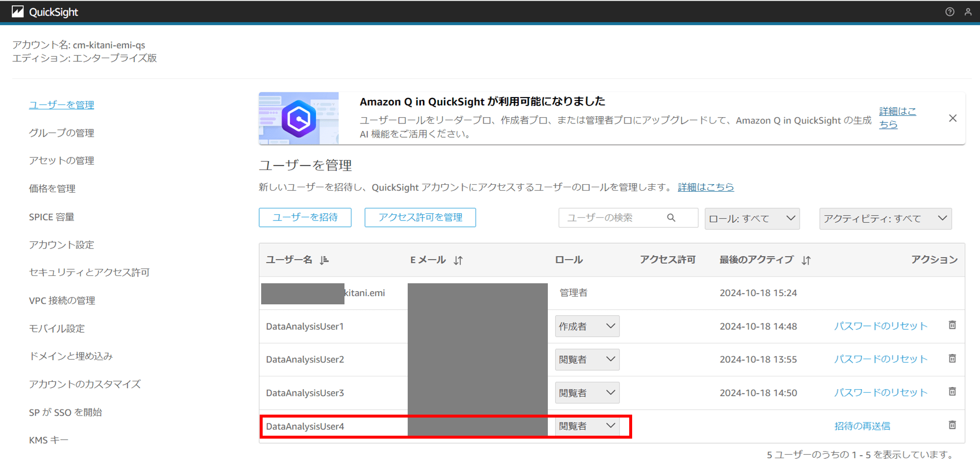
Task: Open アセットの管理 in sidebar
Action: tap(61, 161)
